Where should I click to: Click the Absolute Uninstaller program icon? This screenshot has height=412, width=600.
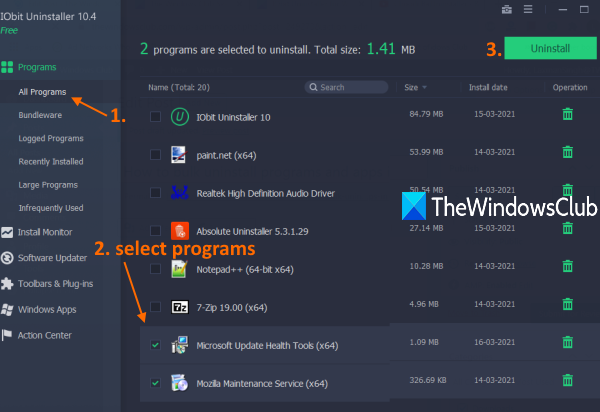tap(179, 231)
